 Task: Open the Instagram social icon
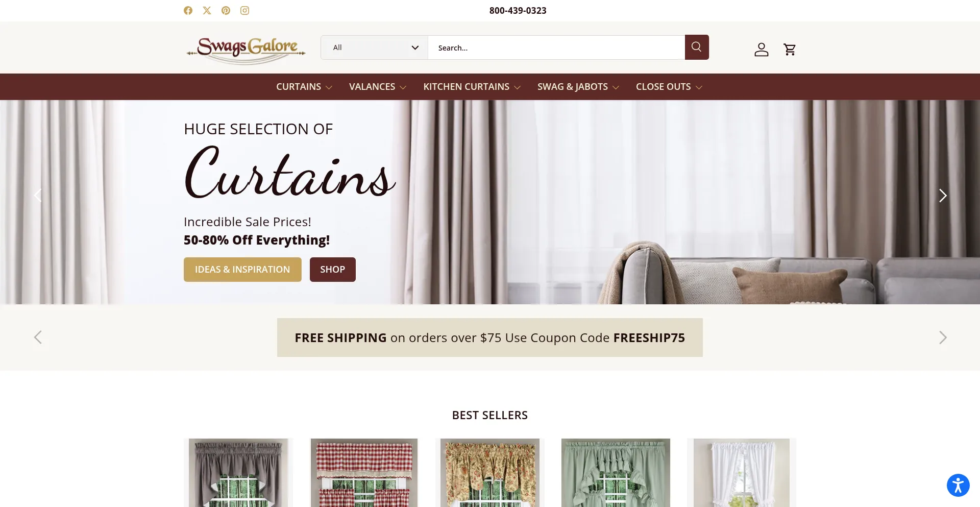click(244, 10)
